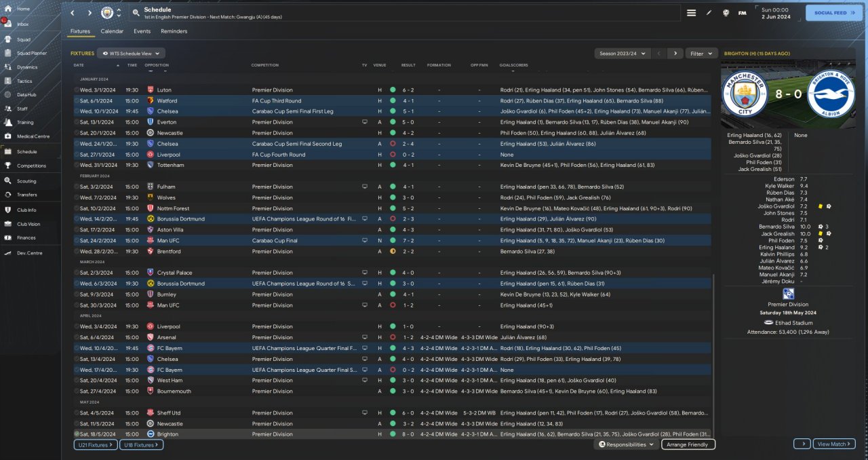This screenshot has width=868, height=460.
Task: Open the hamburger menu in top bar
Action: 691,13
